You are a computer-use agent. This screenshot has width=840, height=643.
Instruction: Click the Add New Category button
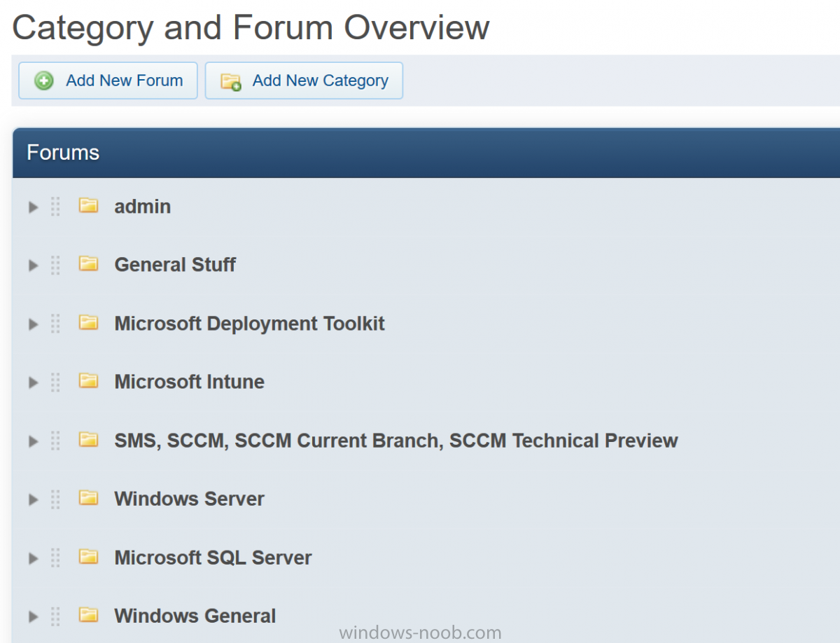coord(304,81)
